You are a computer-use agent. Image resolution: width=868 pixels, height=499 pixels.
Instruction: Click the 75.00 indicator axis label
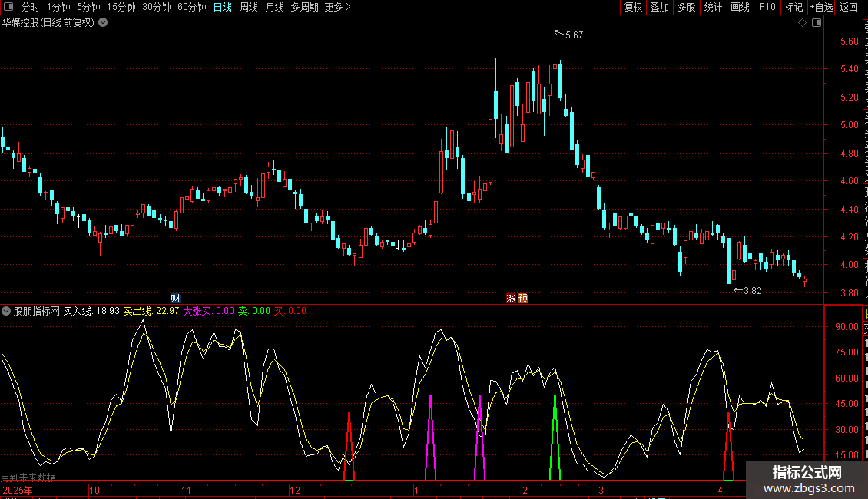pos(847,352)
